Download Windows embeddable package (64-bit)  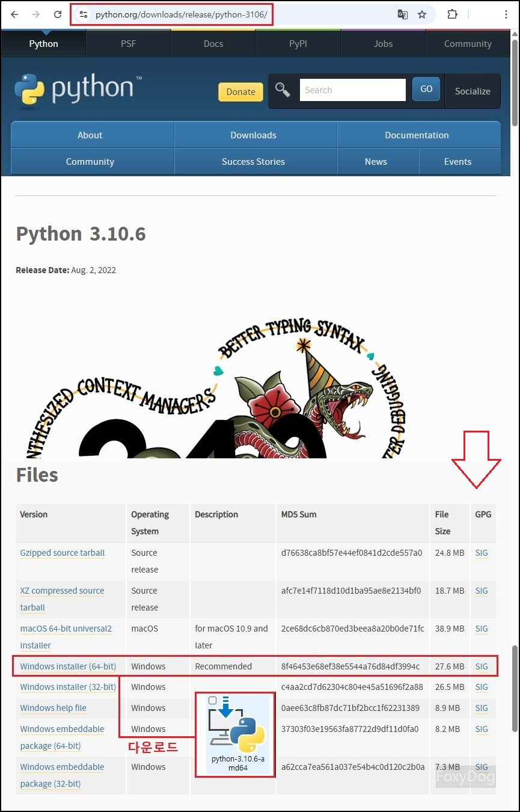pos(62,737)
